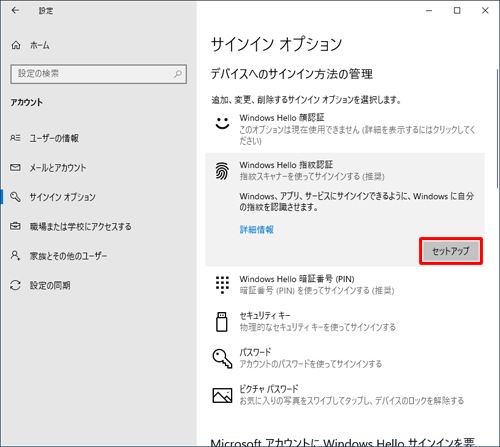Click the 設定の同期 sync icon
This screenshot has height=447, width=500.
coord(15,285)
